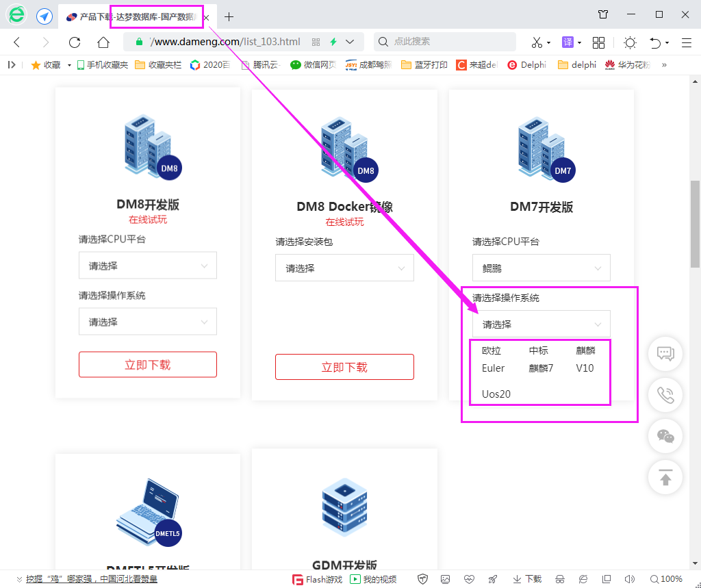Open the address bar history dropdown

tap(350, 42)
